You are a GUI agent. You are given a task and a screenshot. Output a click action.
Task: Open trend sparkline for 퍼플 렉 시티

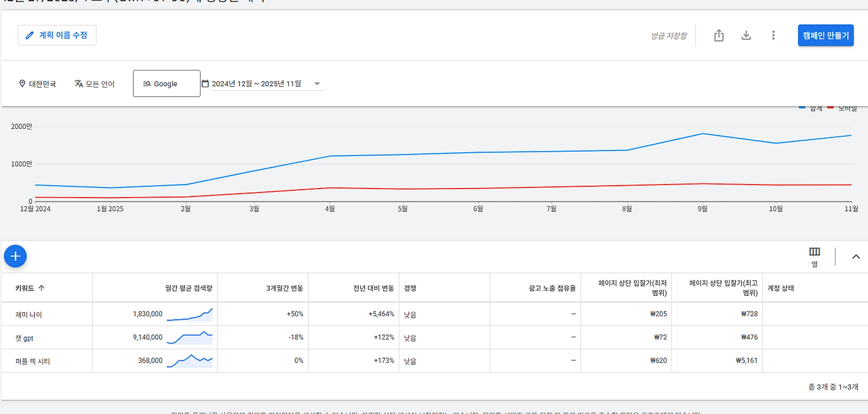pyautogui.click(x=190, y=360)
